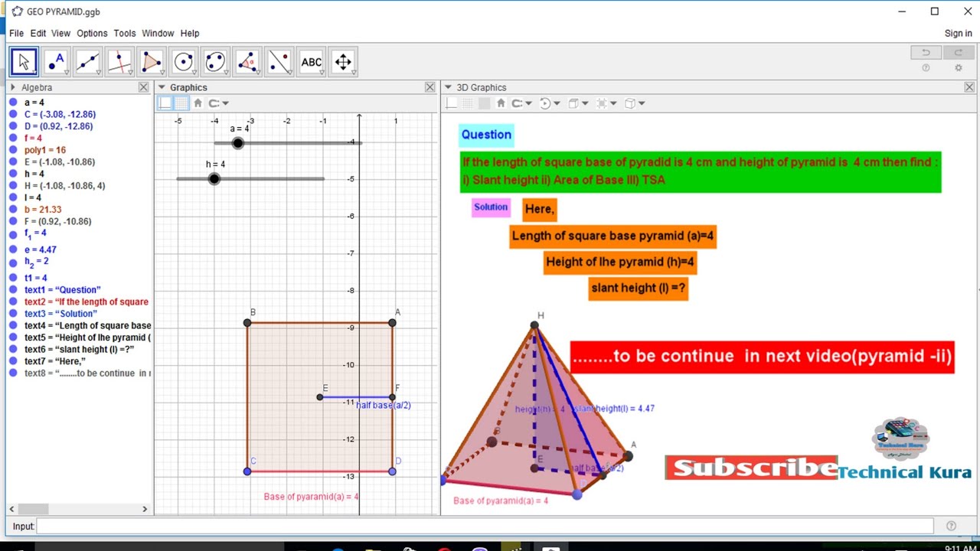
Task: Toggle grid in 3D Graphics view
Action: 468,103
